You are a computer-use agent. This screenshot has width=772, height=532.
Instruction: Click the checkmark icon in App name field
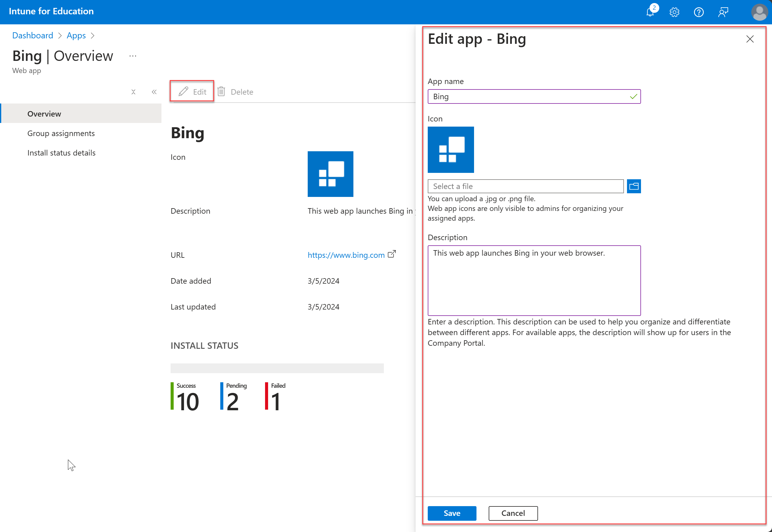[633, 96]
